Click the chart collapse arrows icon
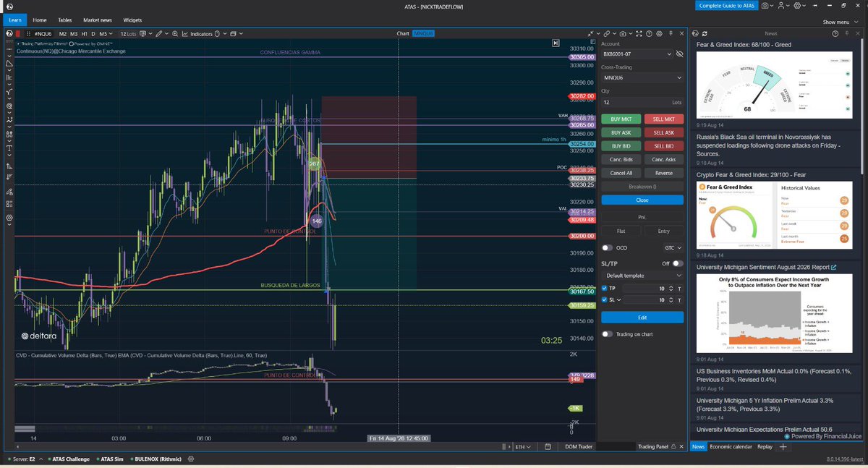Viewport: 868px width, 468px height. [590, 34]
